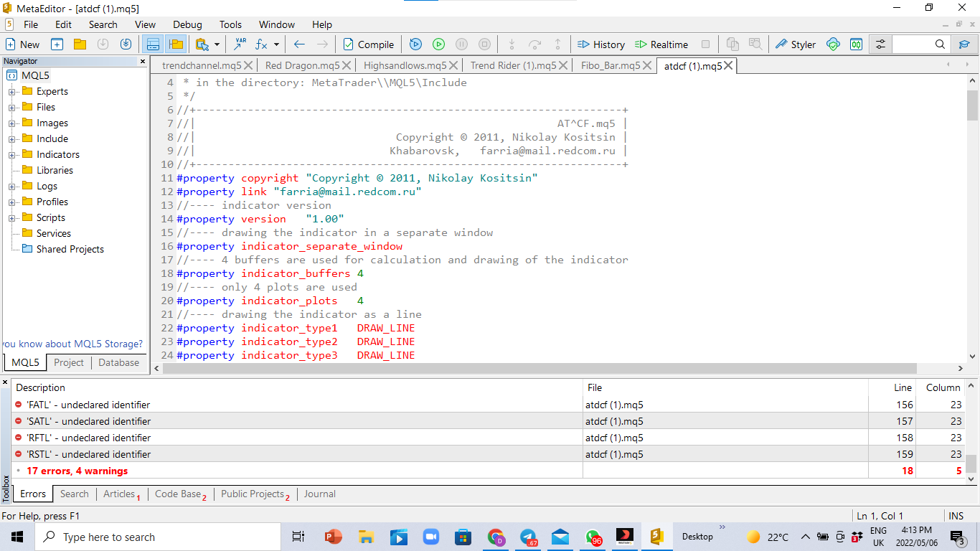Click the Styler icon to format code

795,44
